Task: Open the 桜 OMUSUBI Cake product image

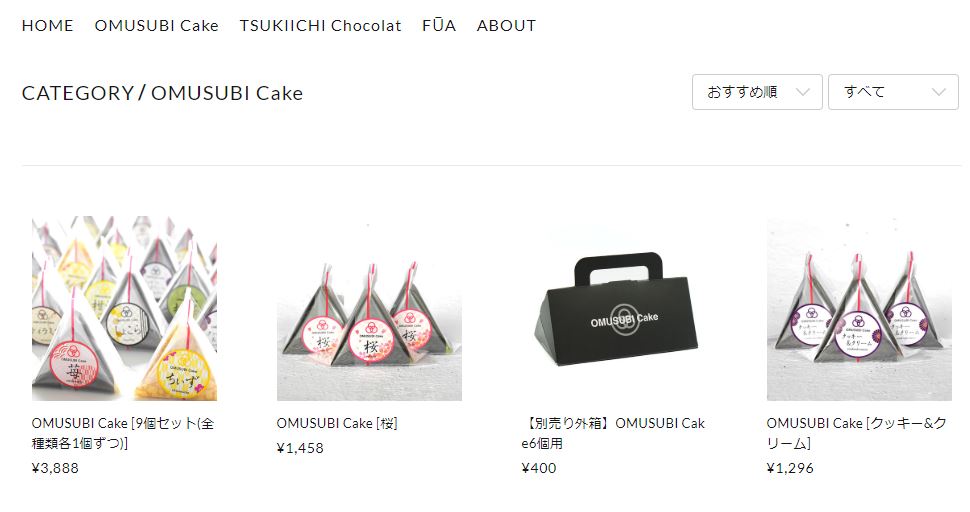Action: pos(369,309)
